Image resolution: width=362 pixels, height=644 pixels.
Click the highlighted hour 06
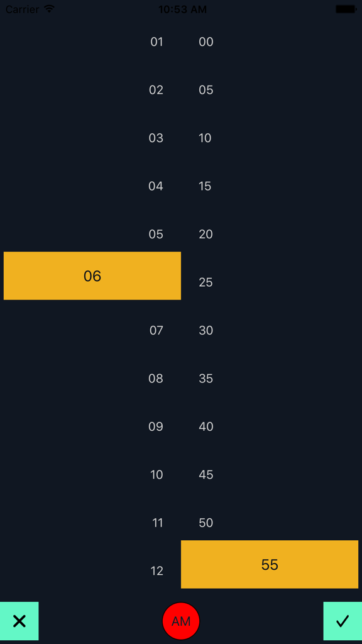point(92,275)
